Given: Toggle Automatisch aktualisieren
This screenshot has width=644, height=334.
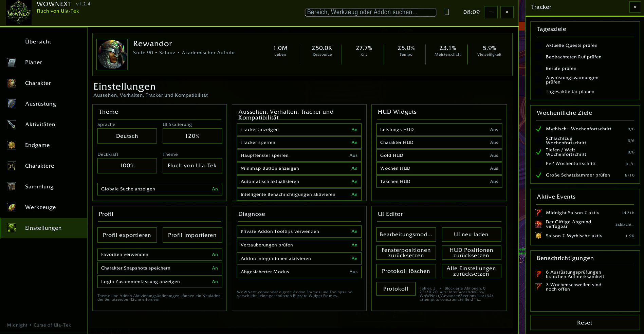Looking at the screenshot, I should tap(299, 182).
